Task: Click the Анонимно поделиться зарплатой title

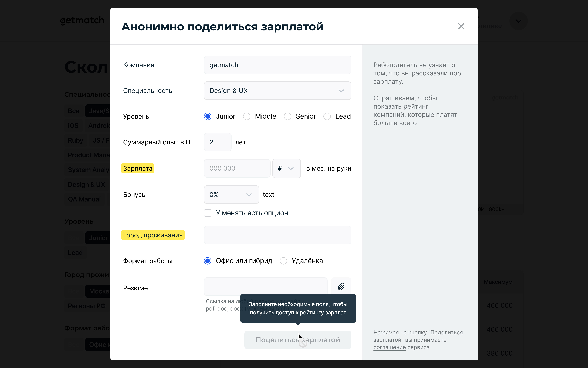Action: point(222,26)
